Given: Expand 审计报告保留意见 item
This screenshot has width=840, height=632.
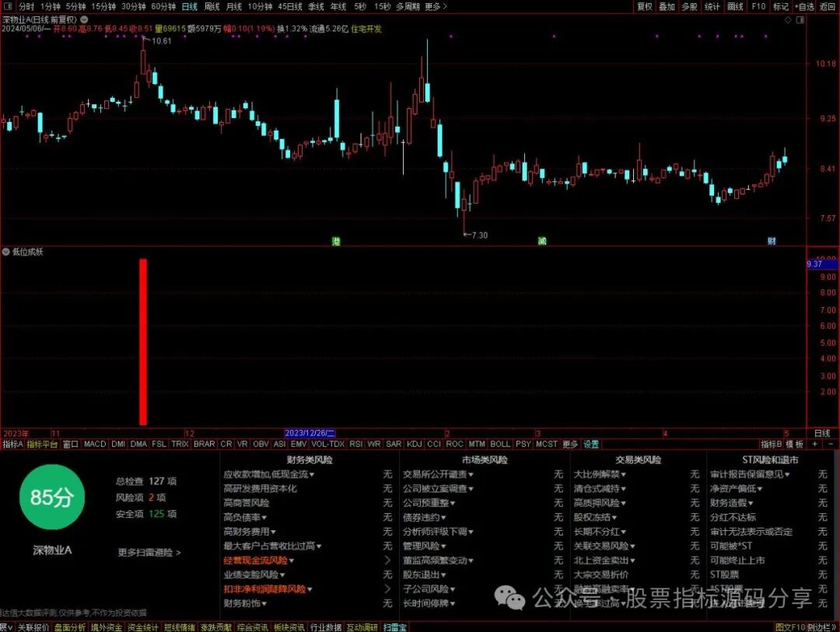Looking at the screenshot, I should click(x=750, y=474).
